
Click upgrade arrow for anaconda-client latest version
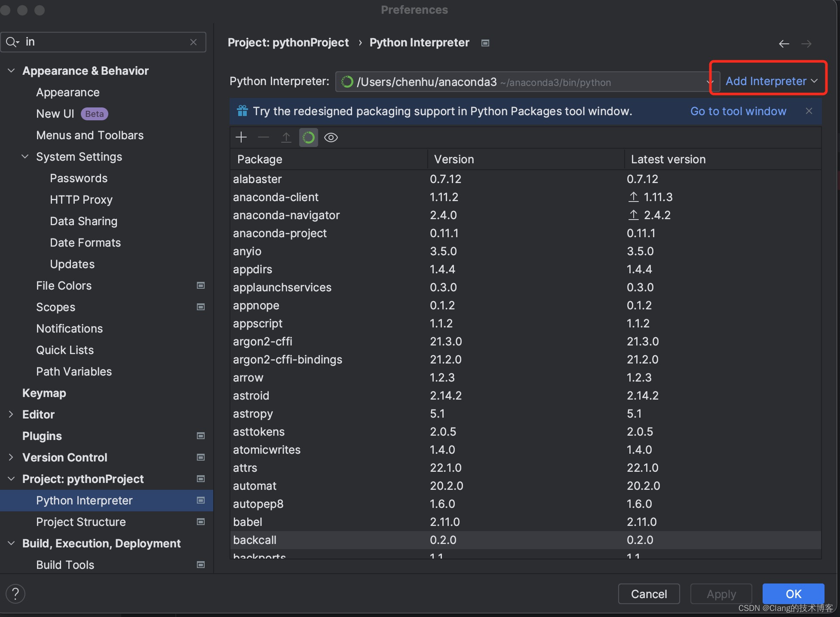pyautogui.click(x=633, y=197)
